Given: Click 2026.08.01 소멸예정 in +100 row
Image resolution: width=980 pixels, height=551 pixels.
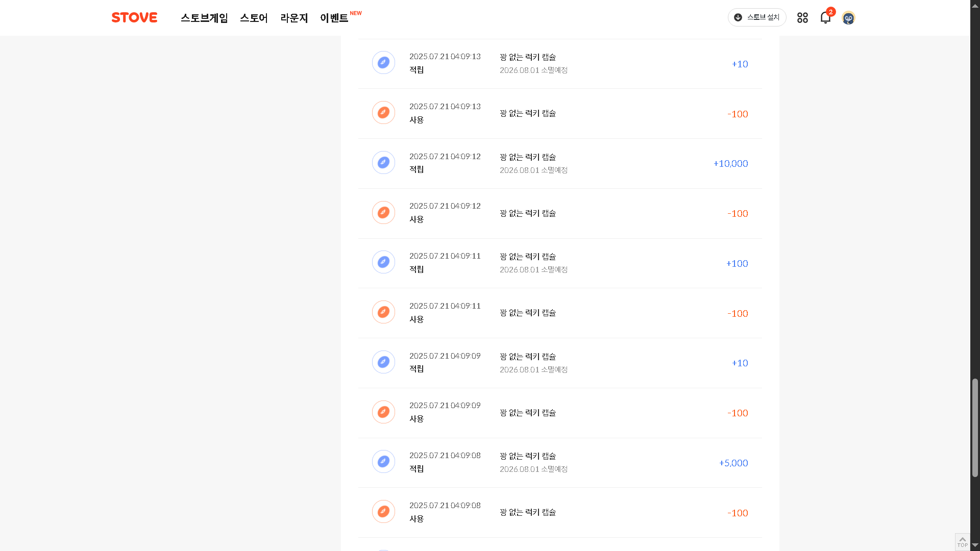Looking at the screenshot, I should [x=533, y=270].
